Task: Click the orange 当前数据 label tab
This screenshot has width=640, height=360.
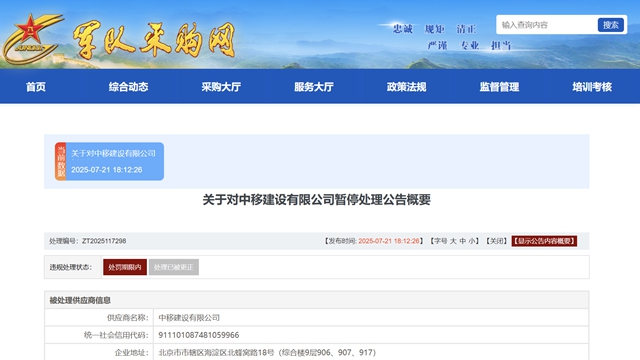Action: pos(61,161)
